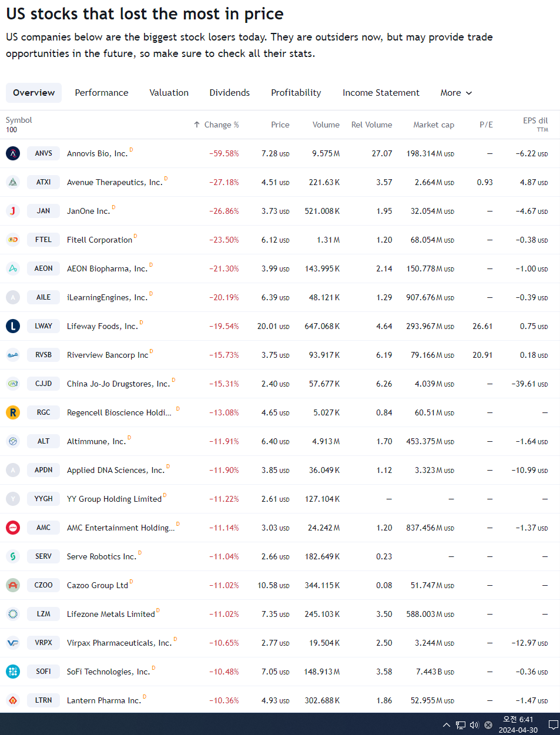
Task: Click the JanOne company logo icon
Action: 13,211
